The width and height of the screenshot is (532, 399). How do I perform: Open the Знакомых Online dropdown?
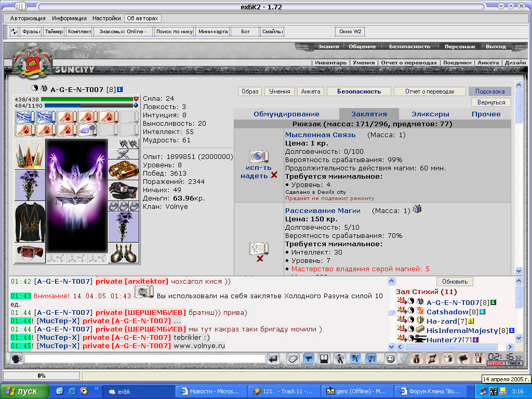pyautogui.click(x=123, y=32)
